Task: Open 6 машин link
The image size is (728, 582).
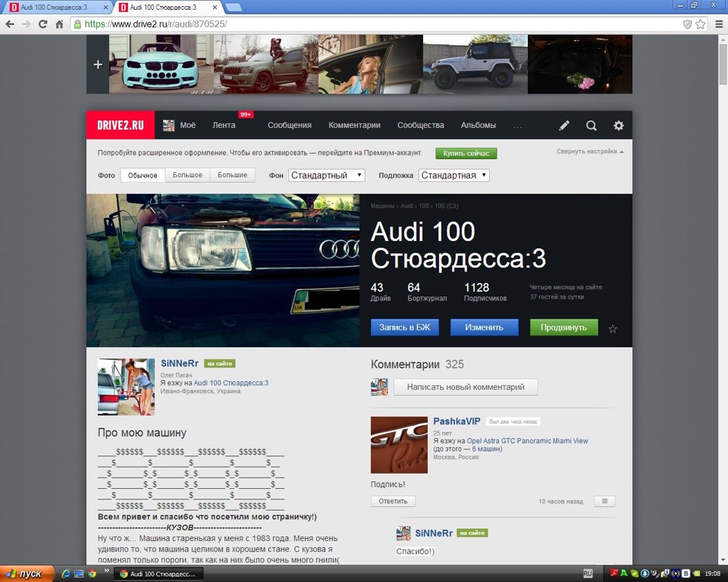Action: tap(485, 449)
